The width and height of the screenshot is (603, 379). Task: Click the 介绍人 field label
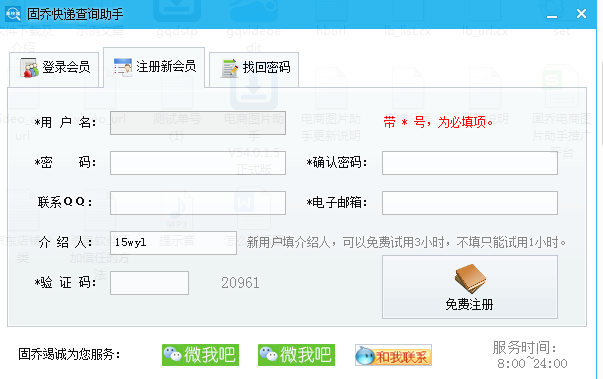(x=66, y=243)
